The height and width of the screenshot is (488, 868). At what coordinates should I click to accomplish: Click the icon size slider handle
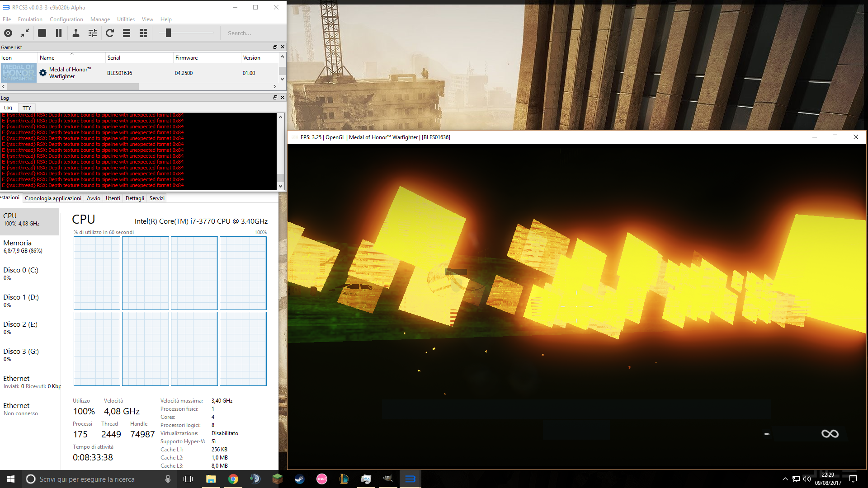[x=168, y=33]
